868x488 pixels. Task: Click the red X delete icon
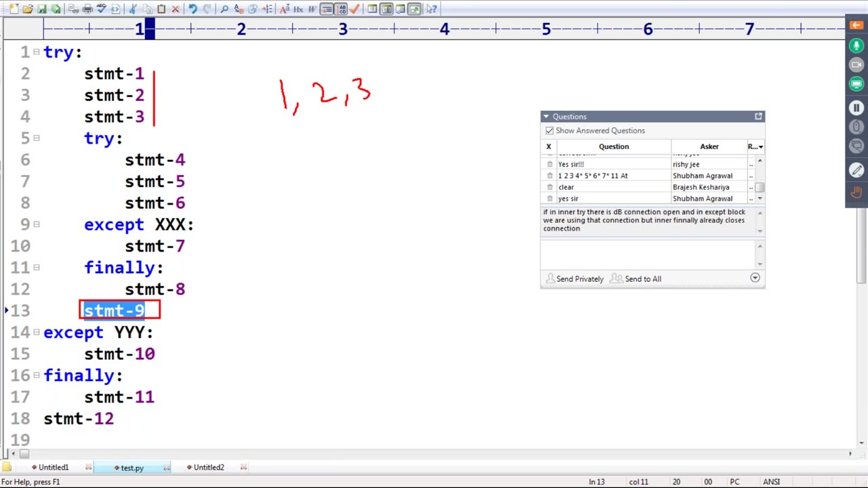click(x=176, y=9)
